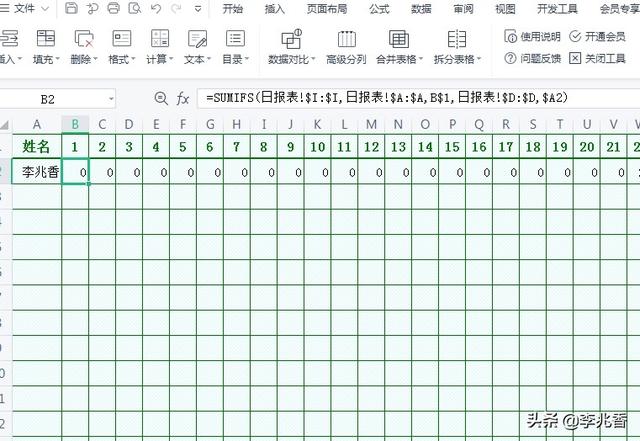Click the 计算 tool icon
This screenshot has width=640, height=441.
[160, 38]
